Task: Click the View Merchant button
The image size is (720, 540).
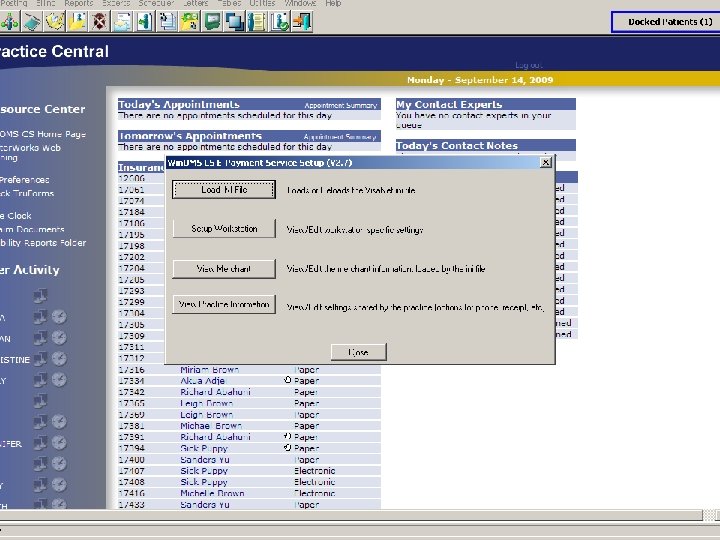Action: (x=224, y=269)
